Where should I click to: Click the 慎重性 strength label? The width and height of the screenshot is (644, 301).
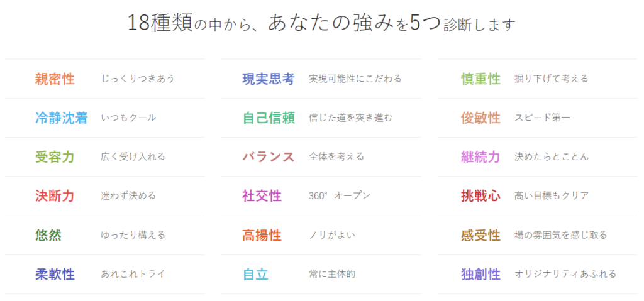pyautogui.click(x=480, y=79)
